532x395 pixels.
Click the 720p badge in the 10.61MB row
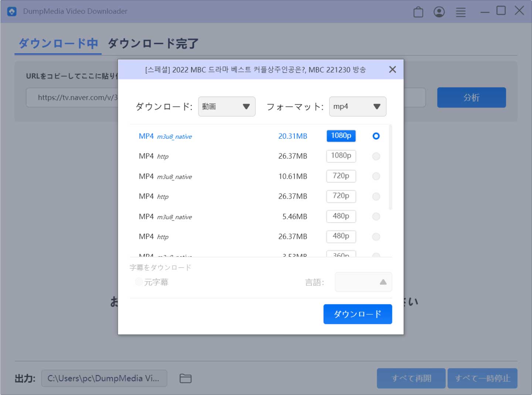coord(341,176)
